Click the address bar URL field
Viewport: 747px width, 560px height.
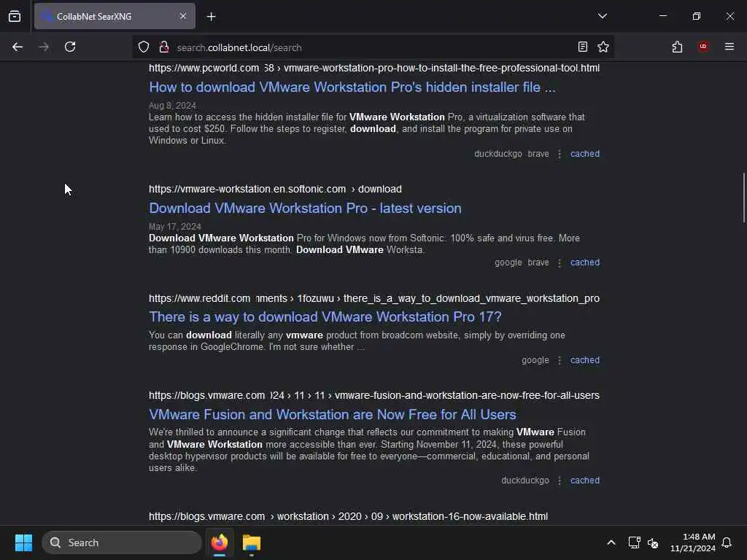click(373, 47)
